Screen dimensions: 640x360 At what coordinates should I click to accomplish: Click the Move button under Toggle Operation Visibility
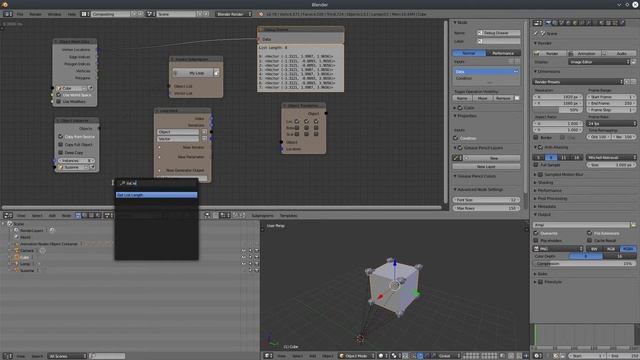click(482, 98)
